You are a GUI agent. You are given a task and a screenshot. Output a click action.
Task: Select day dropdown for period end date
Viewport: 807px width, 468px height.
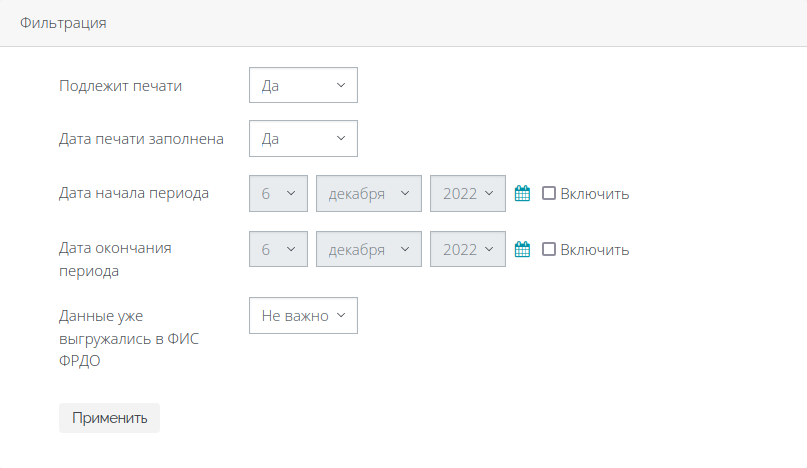pyautogui.click(x=278, y=249)
